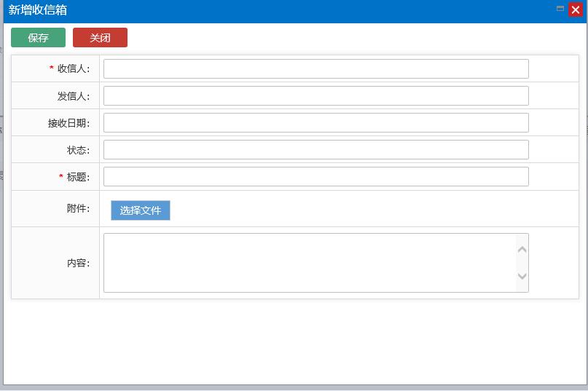Image resolution: width=588 pixels, height=391 pixels.
Task: Click the 内容 label text
Action: (x=78, y=263)
